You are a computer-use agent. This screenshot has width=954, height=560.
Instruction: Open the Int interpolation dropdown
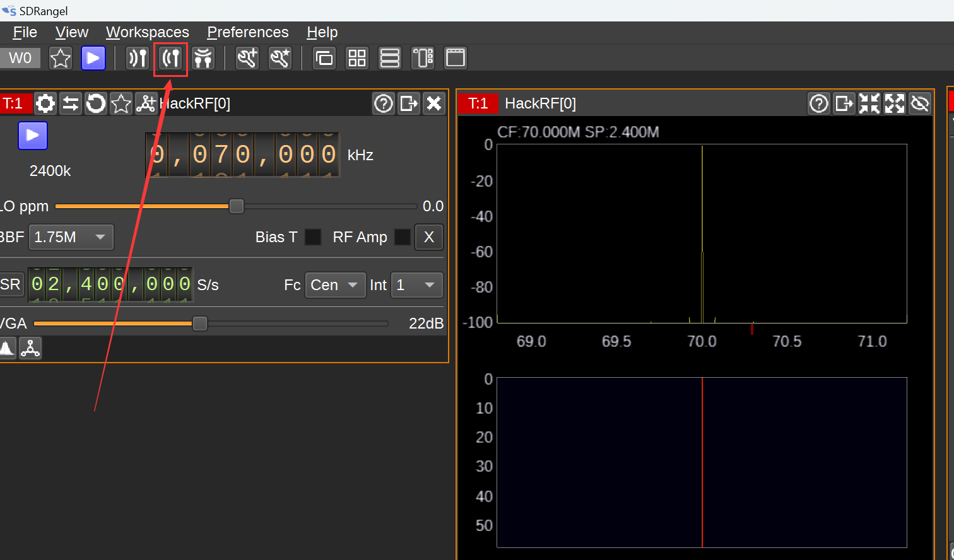(x=417, y=285)
